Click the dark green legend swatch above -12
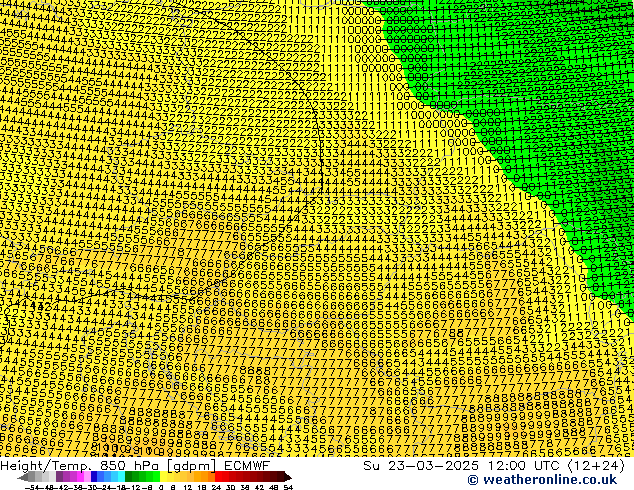 coord(128,477)
